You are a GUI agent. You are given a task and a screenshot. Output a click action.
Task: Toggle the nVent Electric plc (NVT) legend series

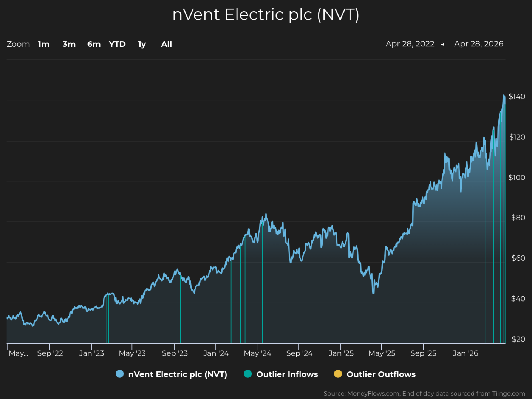[172, 374]
